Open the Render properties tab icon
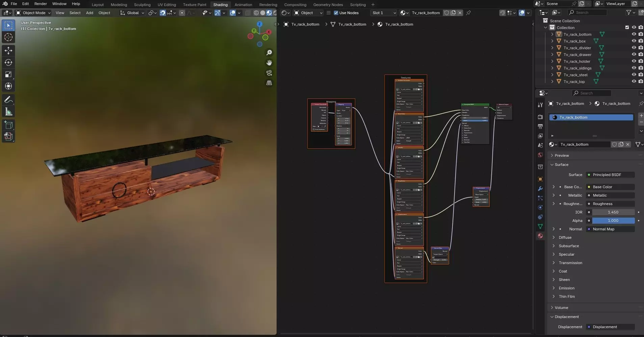Image resolution: width=644 pixels, height=337 pixels. [540, 117]
